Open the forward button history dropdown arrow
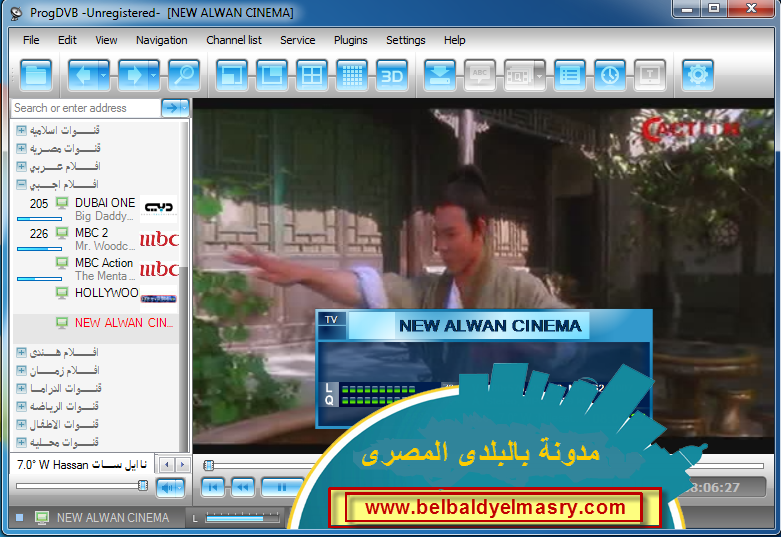This screenshot has height=537, width=781. [154, 75]
